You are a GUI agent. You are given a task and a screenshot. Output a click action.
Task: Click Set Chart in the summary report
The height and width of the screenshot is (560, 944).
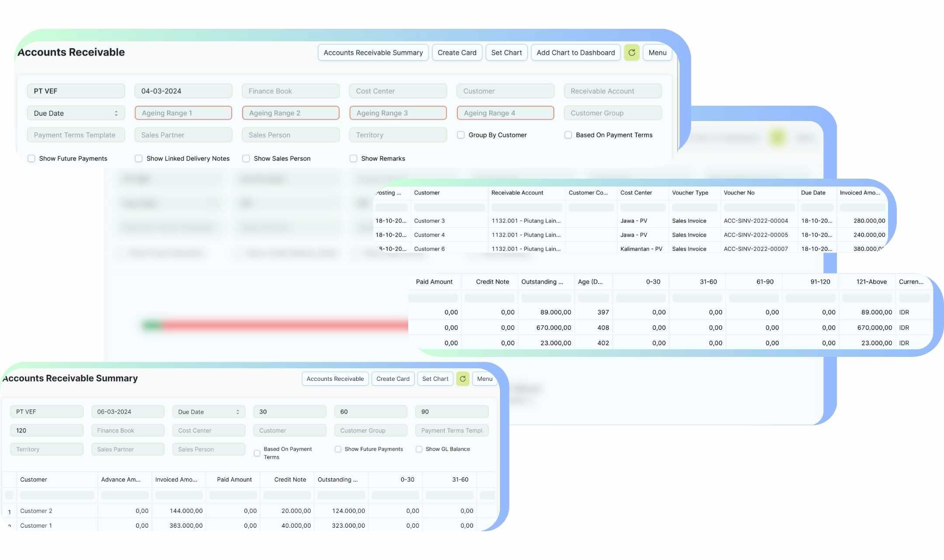(435, 379)
